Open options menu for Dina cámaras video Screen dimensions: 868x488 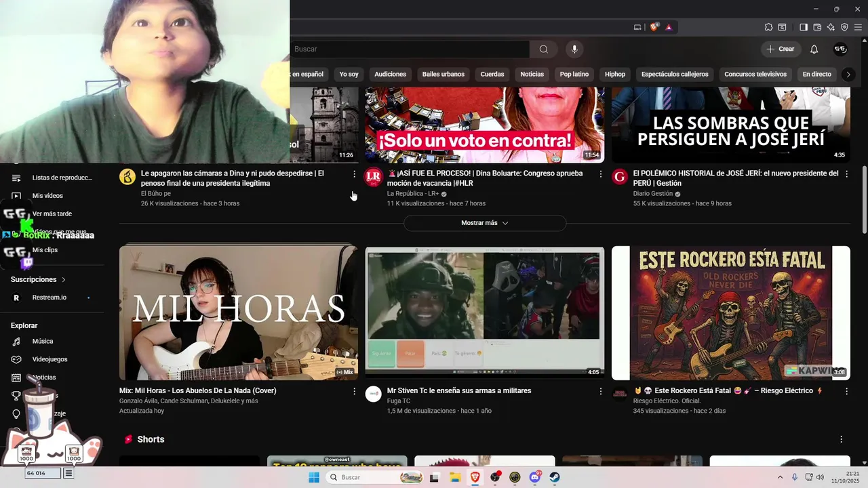pos(354,174)
